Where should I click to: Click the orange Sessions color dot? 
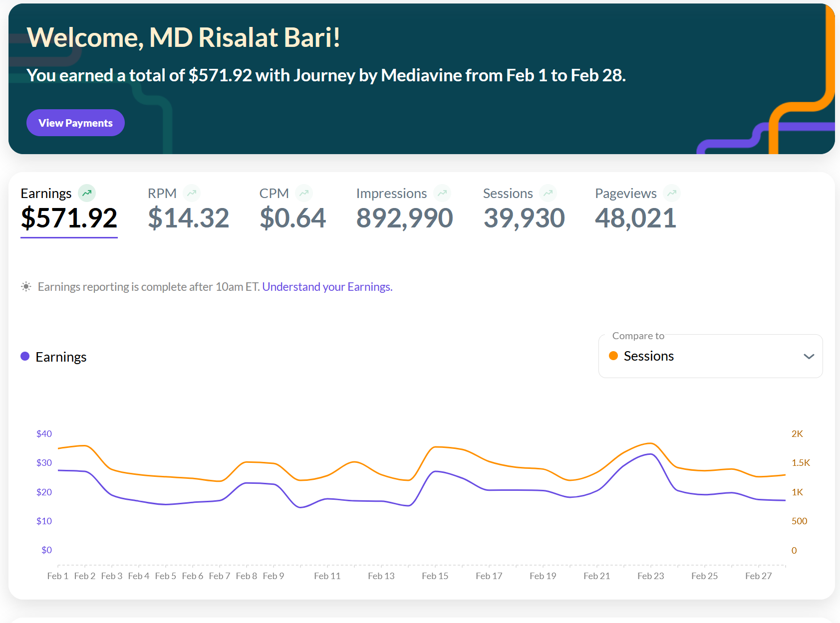pyautogui.click(x=613, y=356)
